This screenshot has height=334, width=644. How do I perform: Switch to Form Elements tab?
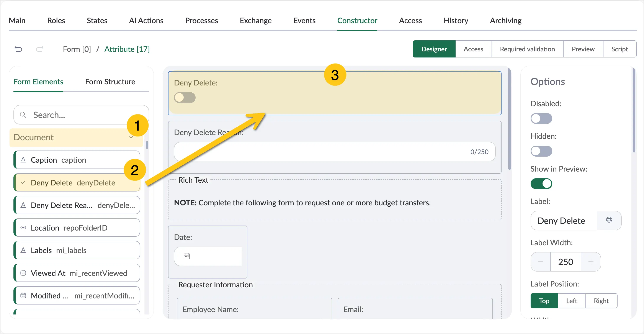coord(38,82)
